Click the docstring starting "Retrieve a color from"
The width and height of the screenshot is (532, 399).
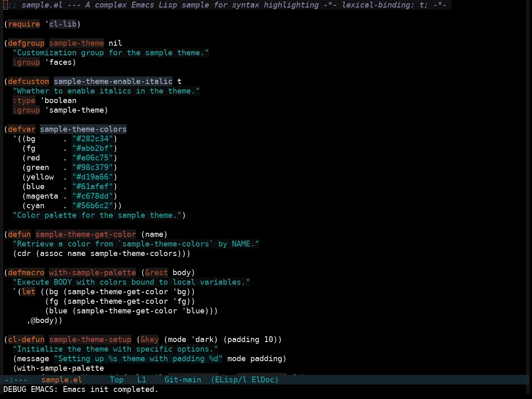coord(136,244)
